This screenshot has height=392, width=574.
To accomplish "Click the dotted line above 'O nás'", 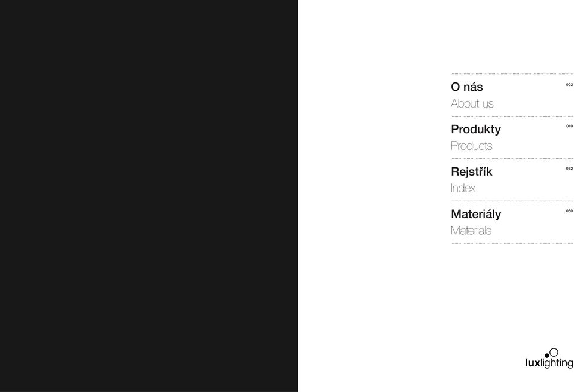I will [x=512, y=74].
